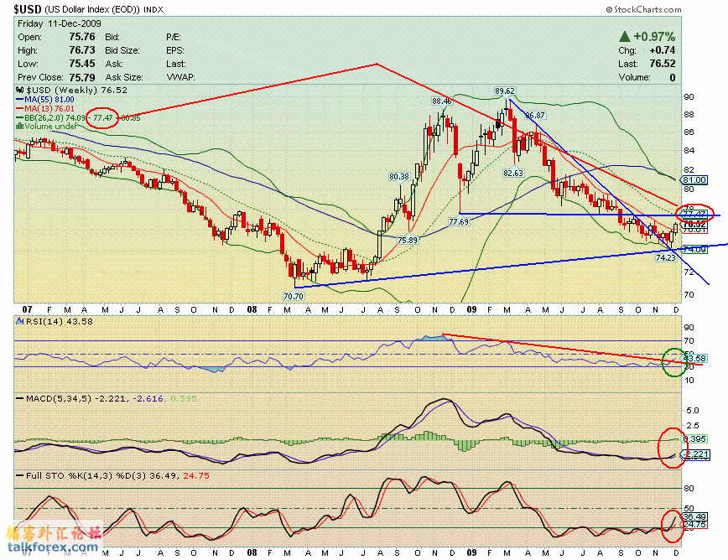The height and width of the screenshot is (560, 728).
Task: Click the 90 tick on price axis
Action: click(689, 96)
